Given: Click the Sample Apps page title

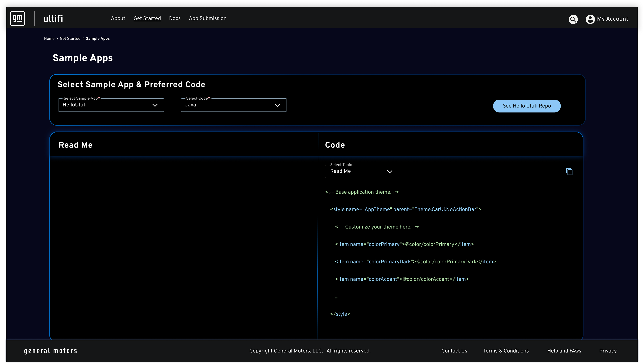Looking at the screenshot, I should tap(83, 58).
